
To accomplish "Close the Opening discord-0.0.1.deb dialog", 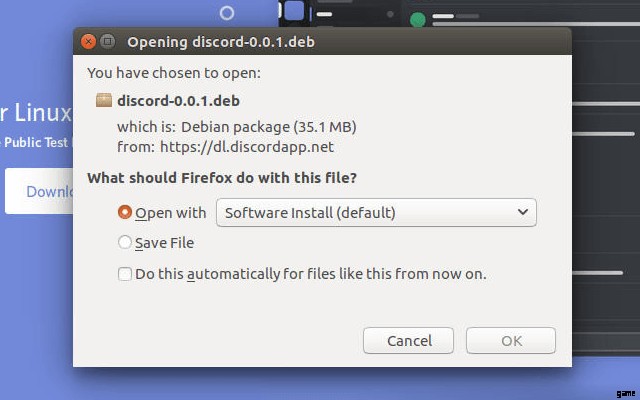I will 88,42.
